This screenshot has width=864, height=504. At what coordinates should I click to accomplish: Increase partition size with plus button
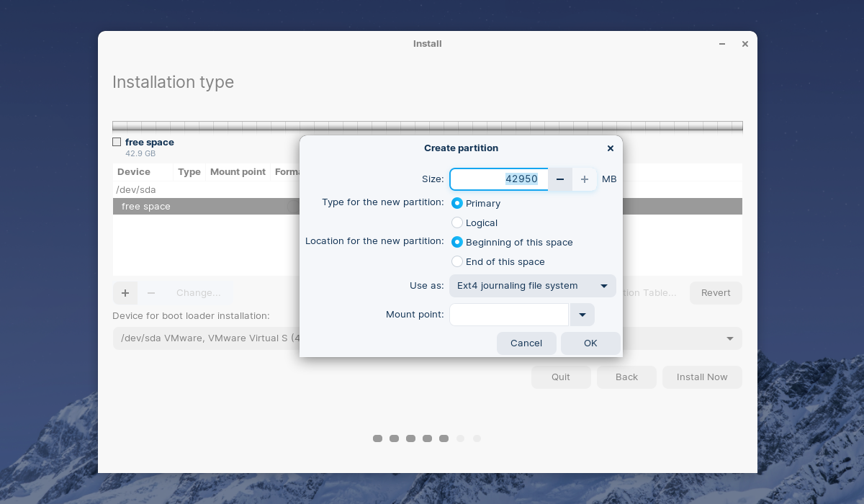585,179
